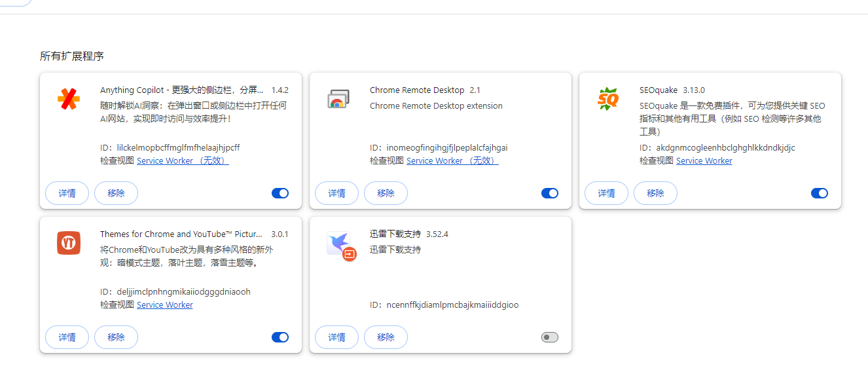This screenshot has width=868, height=387.
Task: Open Chrome Remote Desktop Service Worker link
Action: 452,160
